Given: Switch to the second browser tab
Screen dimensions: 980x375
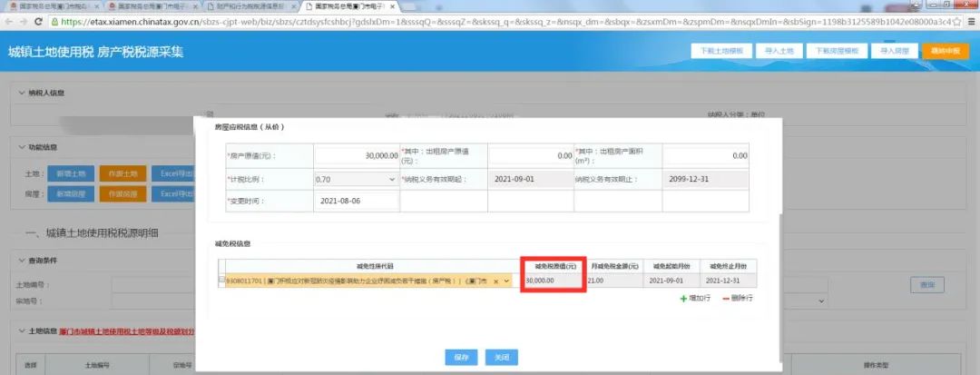Looking at the screenshot, I should point(152,5).
